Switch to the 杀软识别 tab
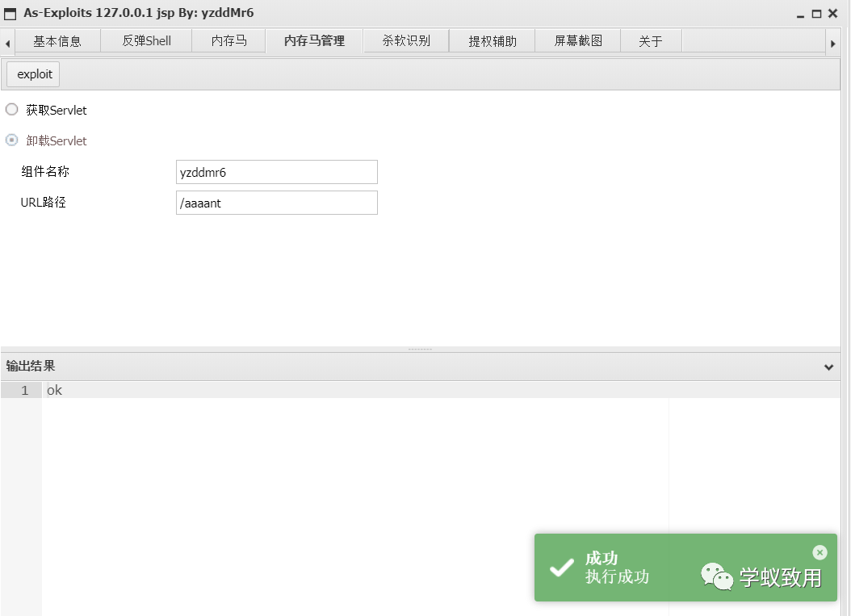 pyautogui.click(x=406, y=41)
